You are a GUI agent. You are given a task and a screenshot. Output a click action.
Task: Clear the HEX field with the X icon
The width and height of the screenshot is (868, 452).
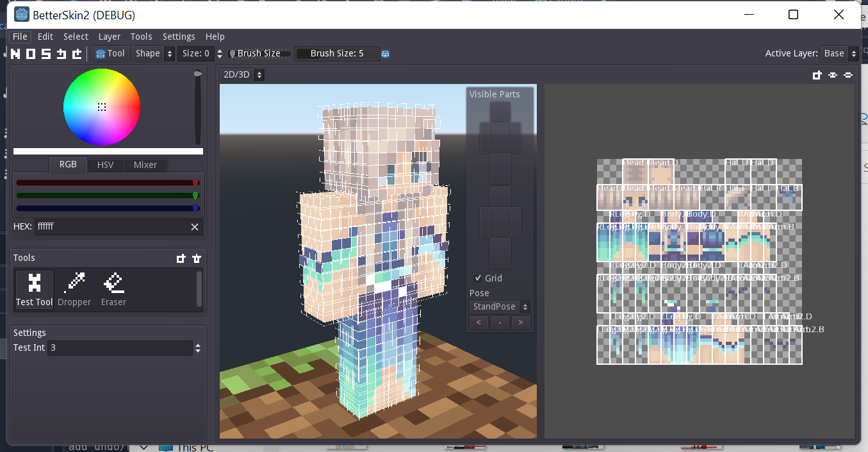click(195, 227)
